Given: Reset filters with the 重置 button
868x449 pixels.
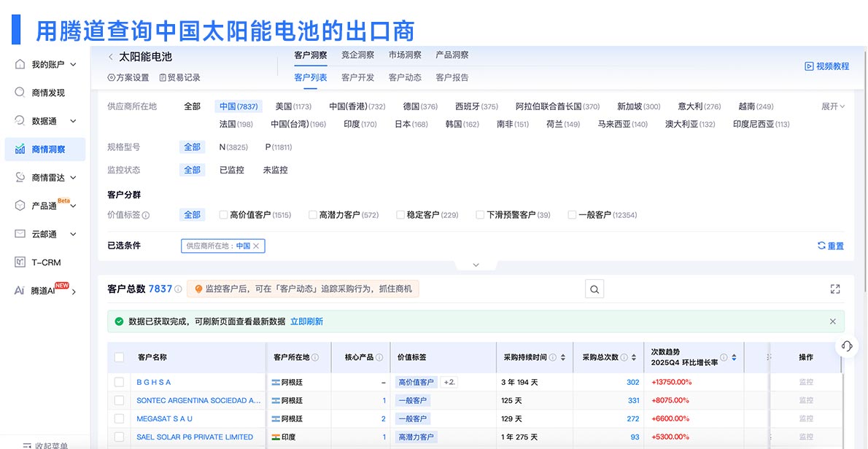Looking at the screenshot, I should (x=830, y=246).
